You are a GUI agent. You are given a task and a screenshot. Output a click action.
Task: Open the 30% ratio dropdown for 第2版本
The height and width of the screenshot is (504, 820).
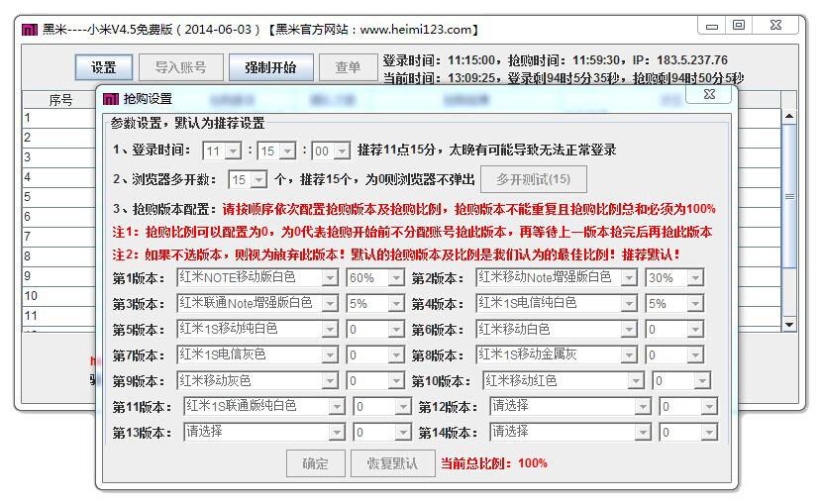point(674,277)
